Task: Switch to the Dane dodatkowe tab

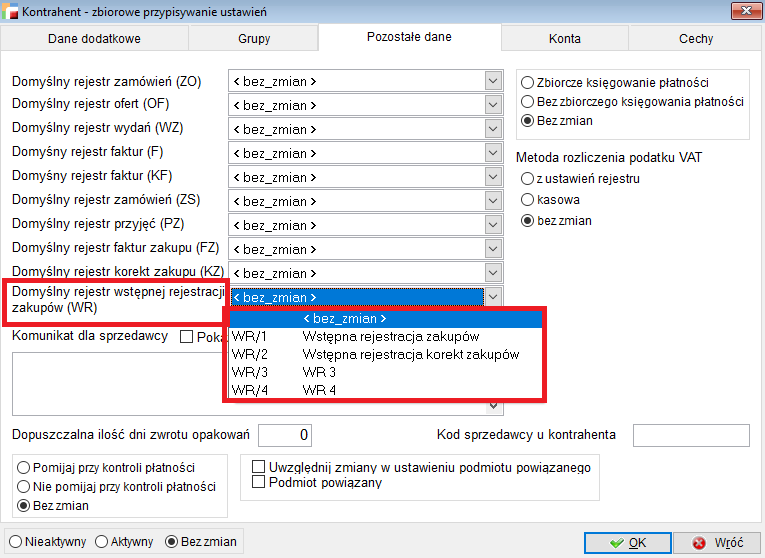Action: click(x=94, y=39)
